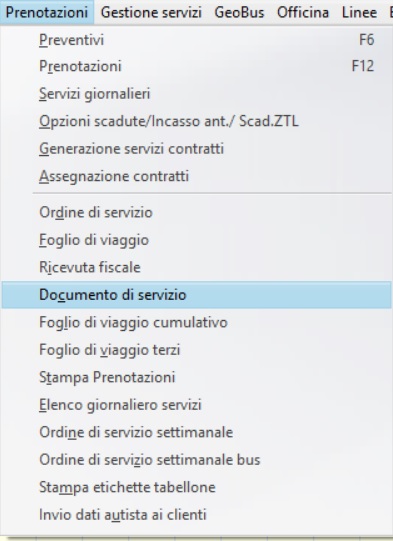
Task: Choose Stampa etichette tabellone
Action: point(196,488)
